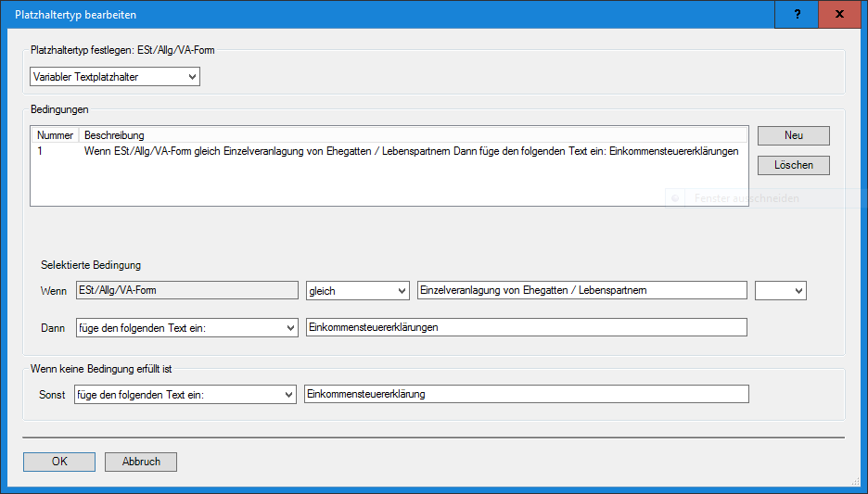Expand the Sonst action dropdown
The height and width of the screenshot is (494, 868).
[x=184, y=395]
